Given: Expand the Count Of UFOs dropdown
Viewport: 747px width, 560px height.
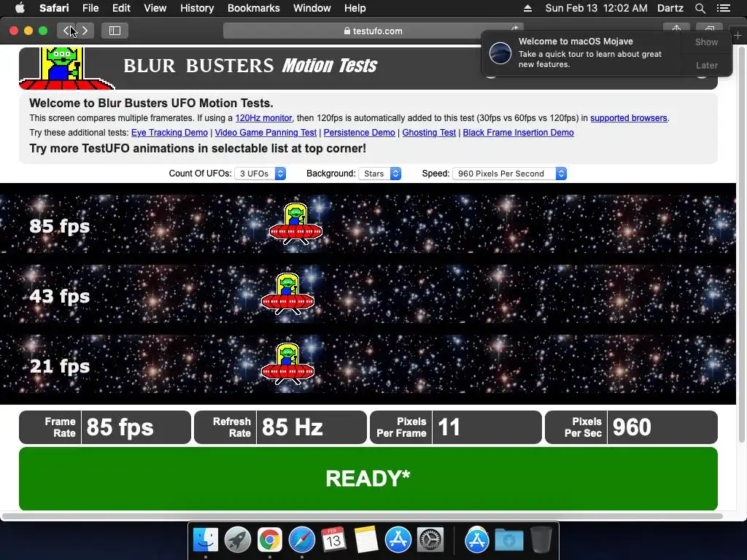Looking at the screenshot, I should (260, 174).
